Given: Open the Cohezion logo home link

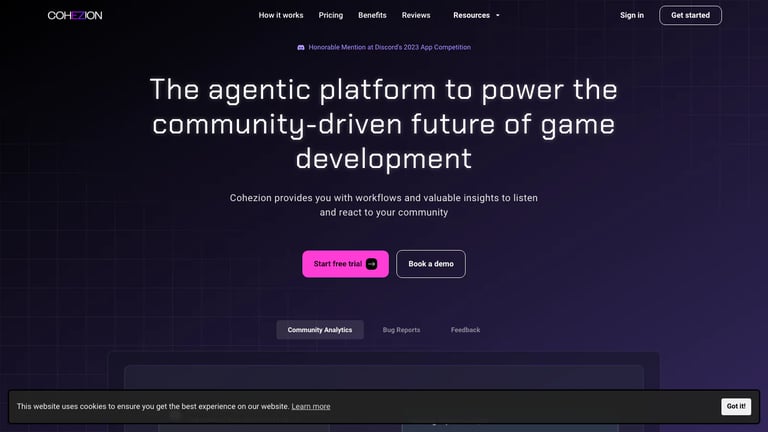Looking at the screenshot, I should coord(75,15).
